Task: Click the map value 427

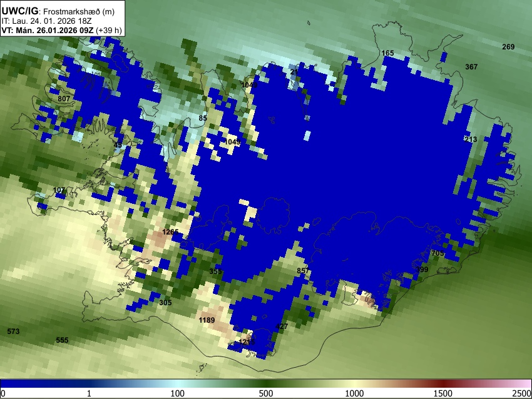Action: click(x=282, y=326)
